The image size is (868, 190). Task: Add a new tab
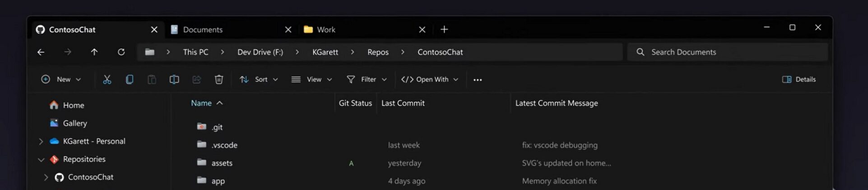[x=444, y=29]
